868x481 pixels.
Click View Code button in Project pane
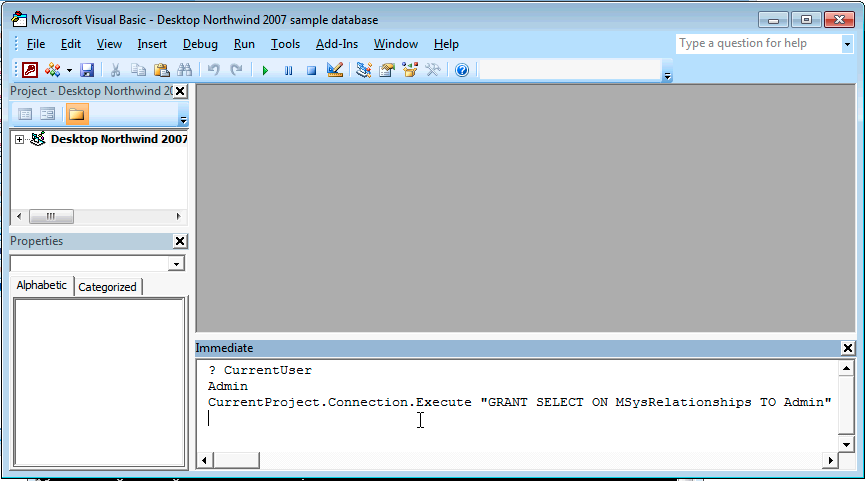point(26,114)
